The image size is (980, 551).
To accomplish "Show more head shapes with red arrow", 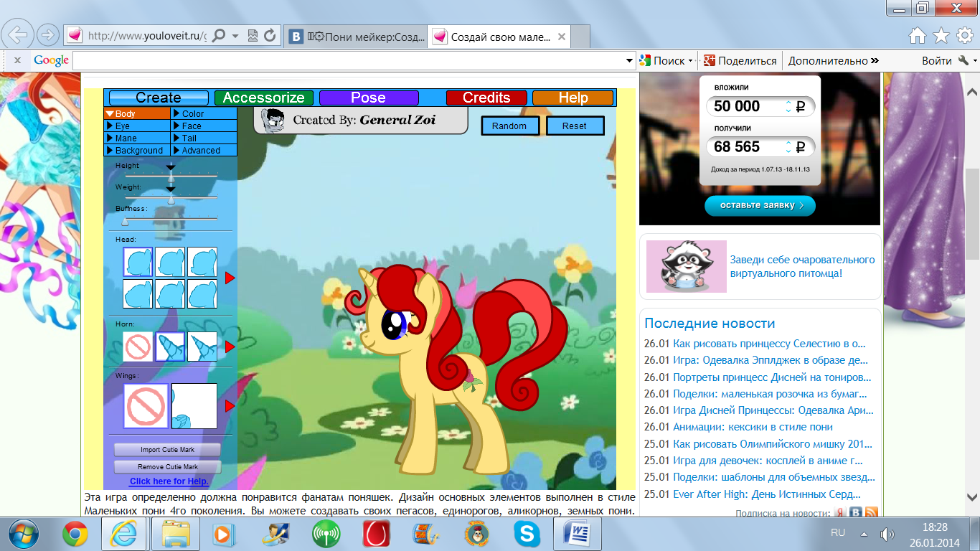I will pyautogui.click(x=230, y=278).
